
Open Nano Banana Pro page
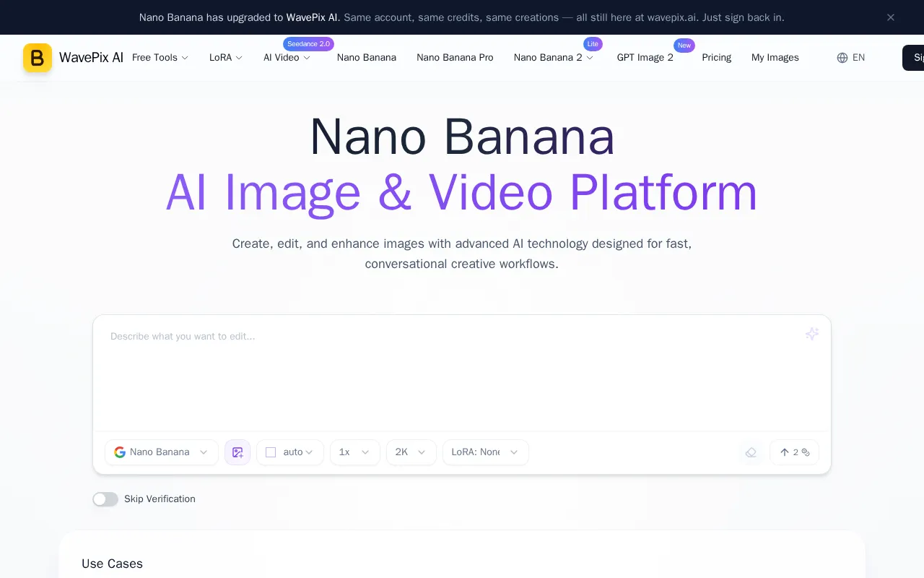(455, 58)
